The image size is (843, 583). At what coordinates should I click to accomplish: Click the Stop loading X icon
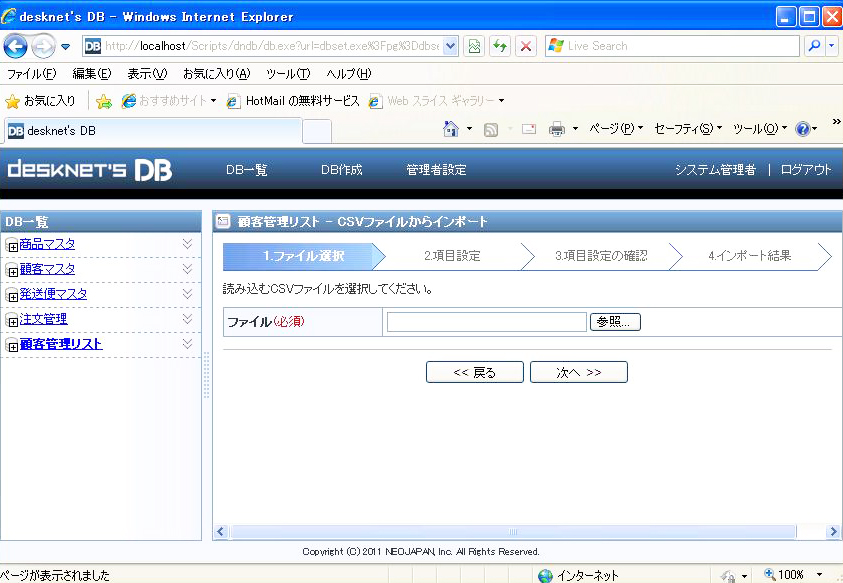(x=525, y=46)
